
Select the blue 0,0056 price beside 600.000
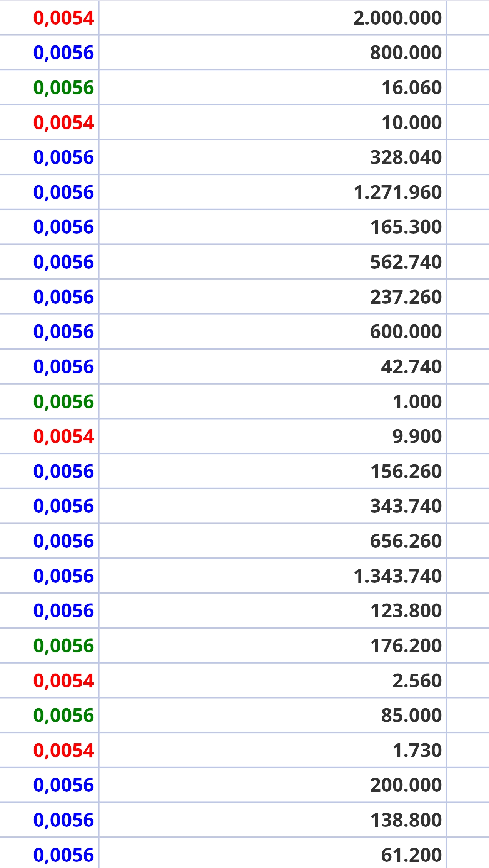[63, 332]
